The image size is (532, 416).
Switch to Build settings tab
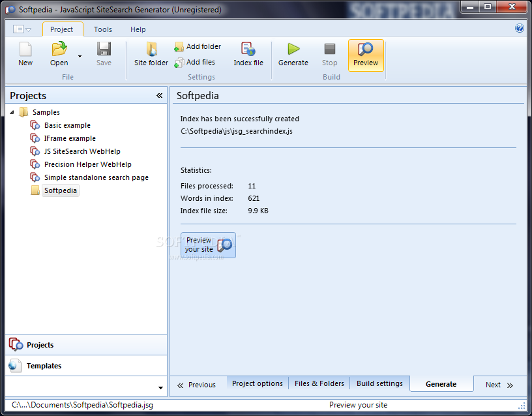379,383
